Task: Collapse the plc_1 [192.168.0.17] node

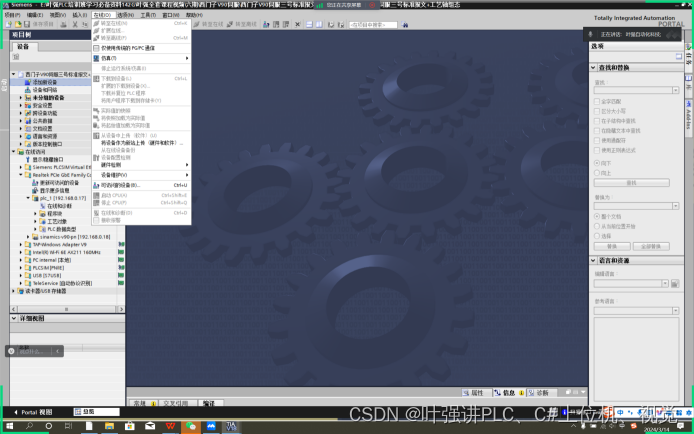Action: click(28, 198)
